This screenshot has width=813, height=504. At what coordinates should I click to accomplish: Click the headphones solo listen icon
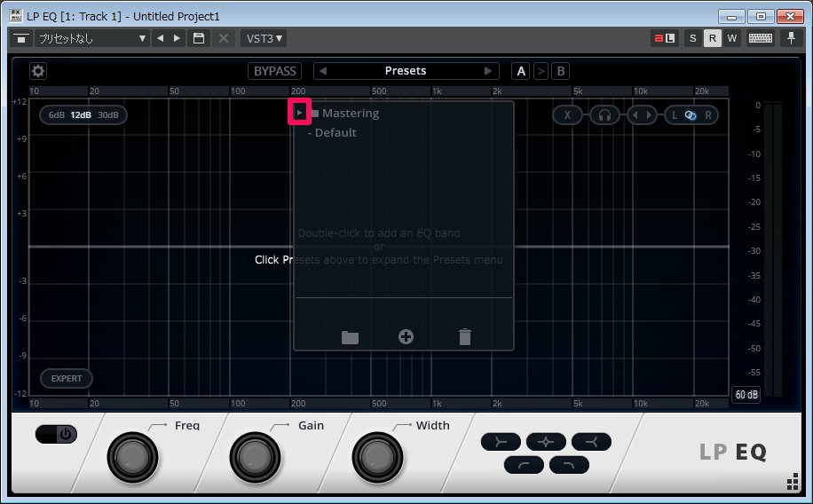pos(604,114)
